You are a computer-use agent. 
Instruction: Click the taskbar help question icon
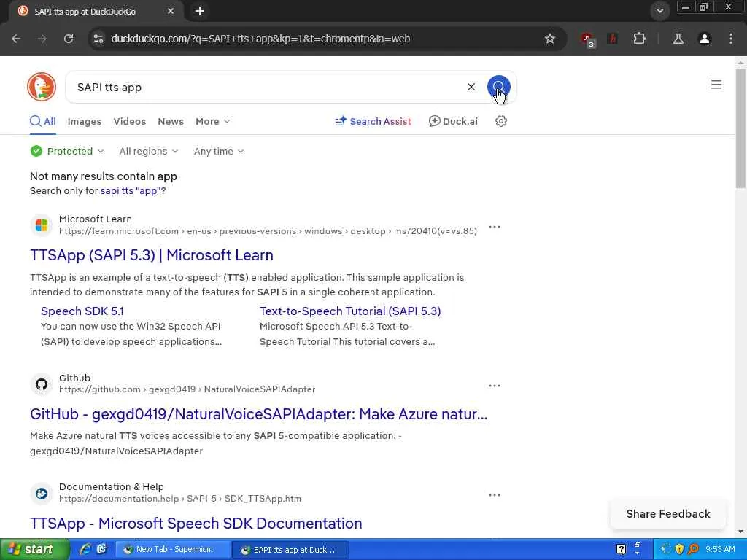[x=621, y=549]
